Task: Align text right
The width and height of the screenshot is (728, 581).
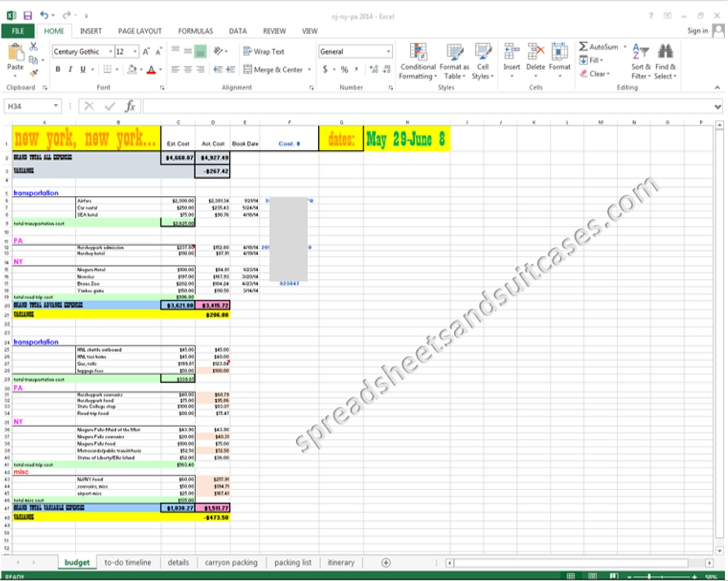Action: pyautogui.click(x=200, y=69)
